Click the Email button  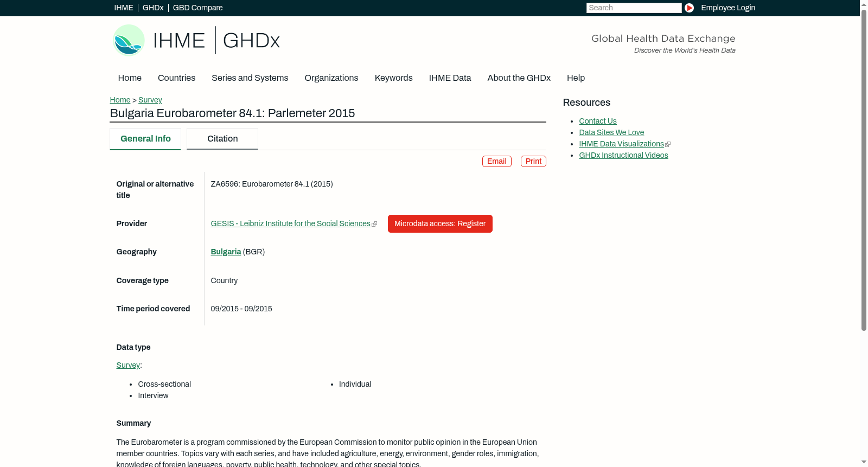click(496, 161)
